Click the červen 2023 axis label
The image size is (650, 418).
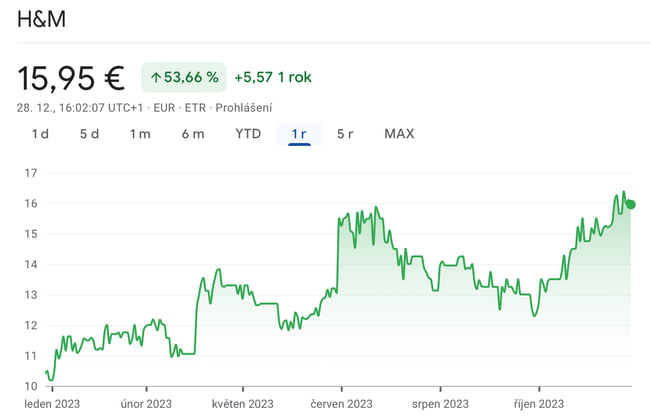(x=342, y=404)
